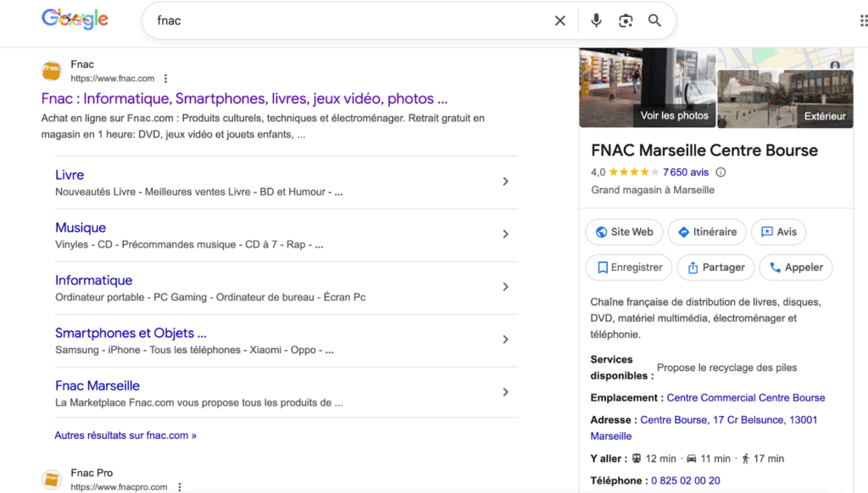Viewport: 868px width, 493px height.
Task: Click the magnifying glass search icon
Action: pyautogui.click(x=654, y=21)
